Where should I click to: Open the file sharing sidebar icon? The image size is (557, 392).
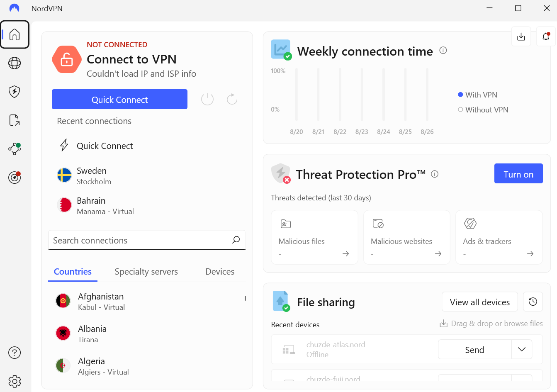(15, 120)
